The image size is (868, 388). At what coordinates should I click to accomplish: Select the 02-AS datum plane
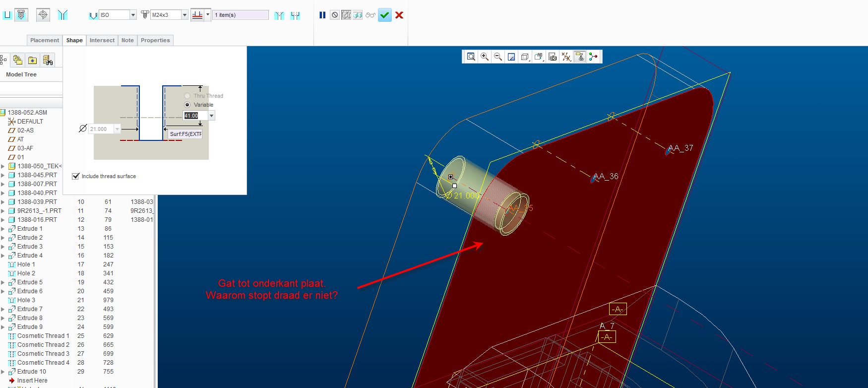tap(25, 130)
